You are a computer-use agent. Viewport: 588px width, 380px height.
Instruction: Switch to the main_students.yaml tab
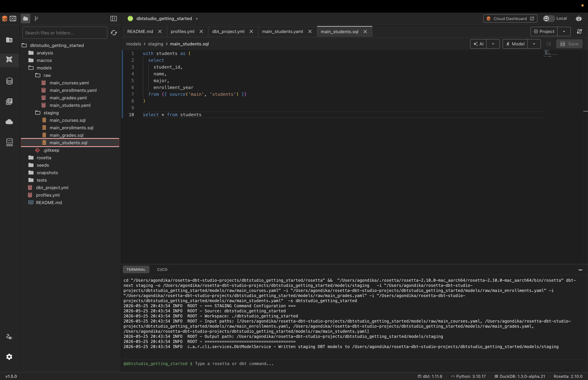point(283,32)
